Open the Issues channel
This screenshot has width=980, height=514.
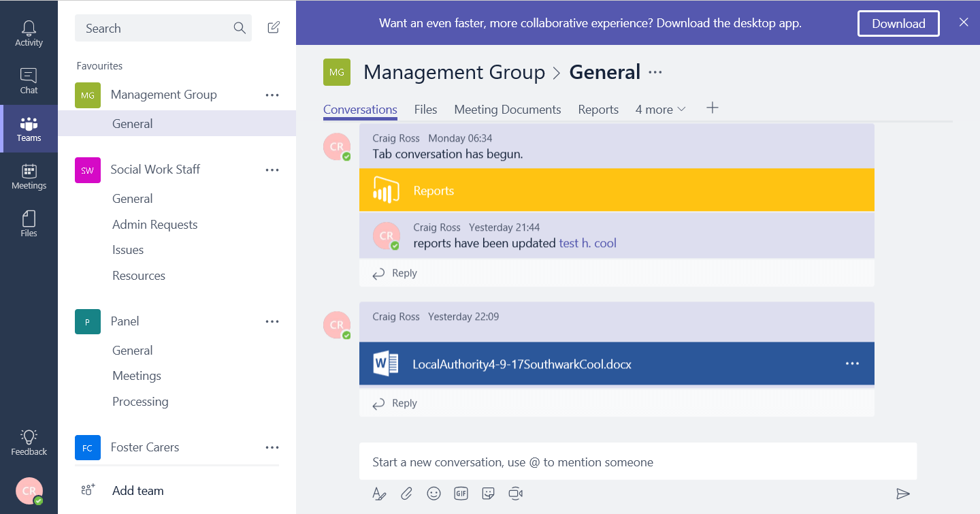(128, 250)
